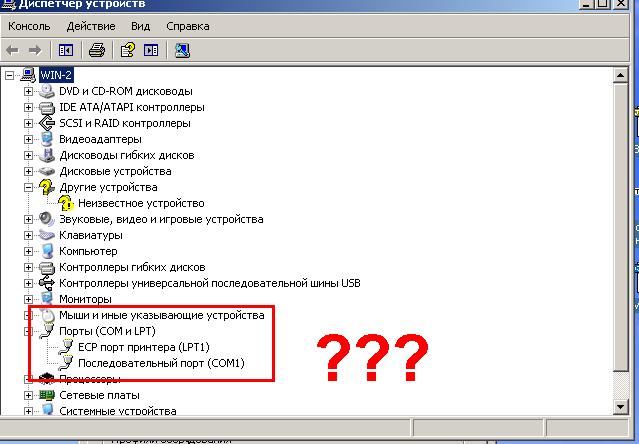639x444 pixels.
Task: Click the SCSI and RAID controllers icon
Action: (46, 123)
